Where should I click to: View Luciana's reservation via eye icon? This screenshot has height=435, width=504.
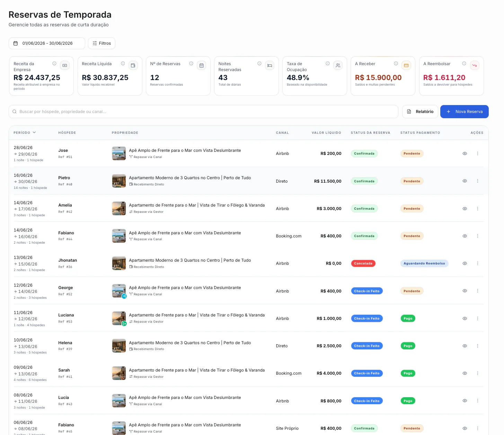[465, 319]
